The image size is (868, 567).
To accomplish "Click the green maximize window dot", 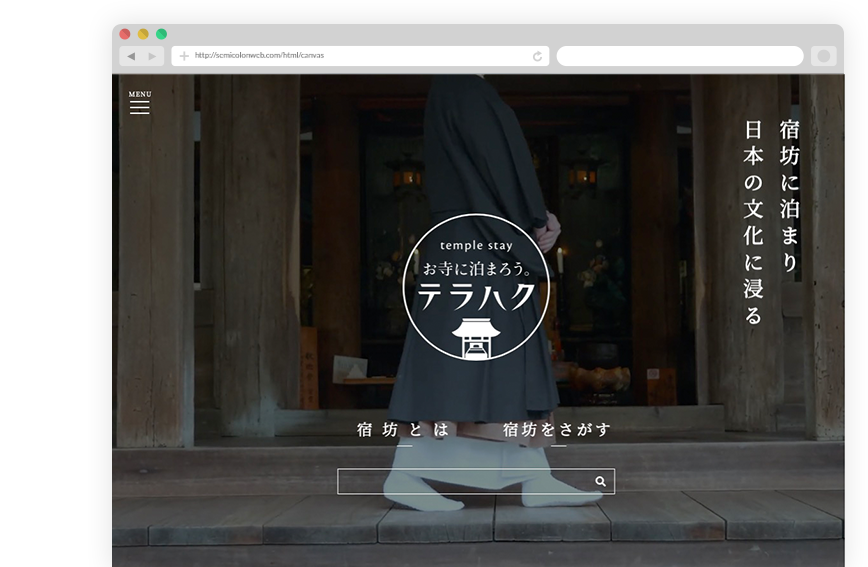I will click(x=162, y=34).
